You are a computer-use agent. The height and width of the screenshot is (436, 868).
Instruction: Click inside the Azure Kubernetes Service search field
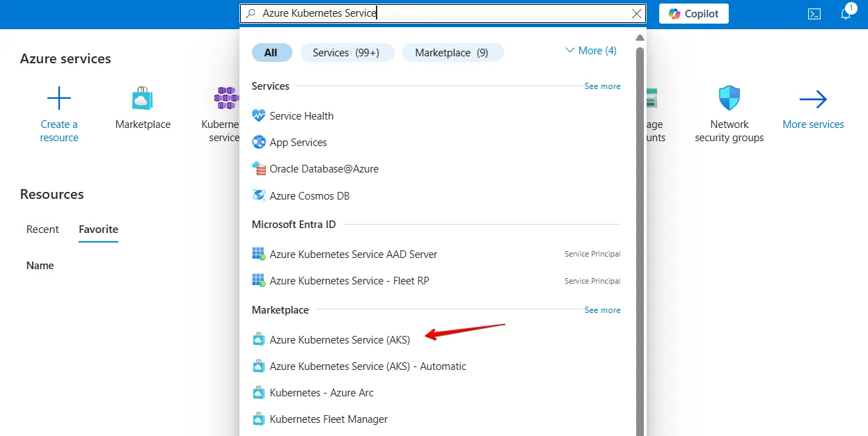click(443, 13)
